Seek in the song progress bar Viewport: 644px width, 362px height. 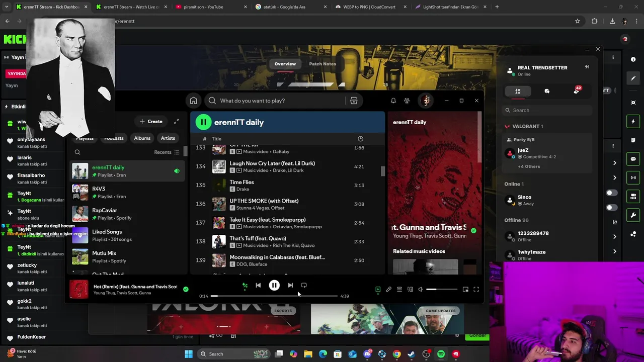274,296
